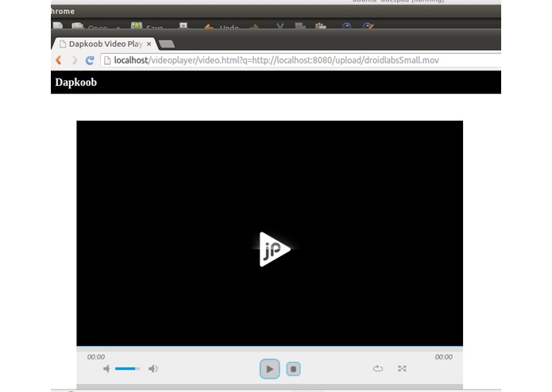Click the duration 00:00 label at the right
Screen dimensions: 552x392
(443, 357)
